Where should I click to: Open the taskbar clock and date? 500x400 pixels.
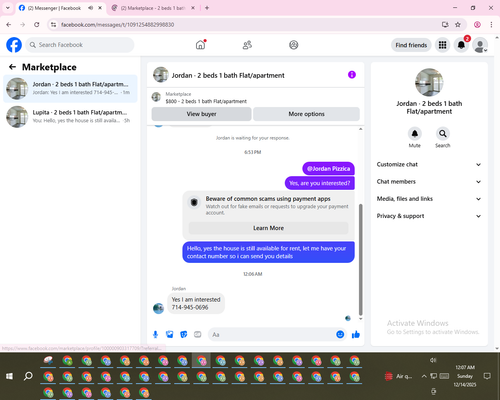coord(465,376)
